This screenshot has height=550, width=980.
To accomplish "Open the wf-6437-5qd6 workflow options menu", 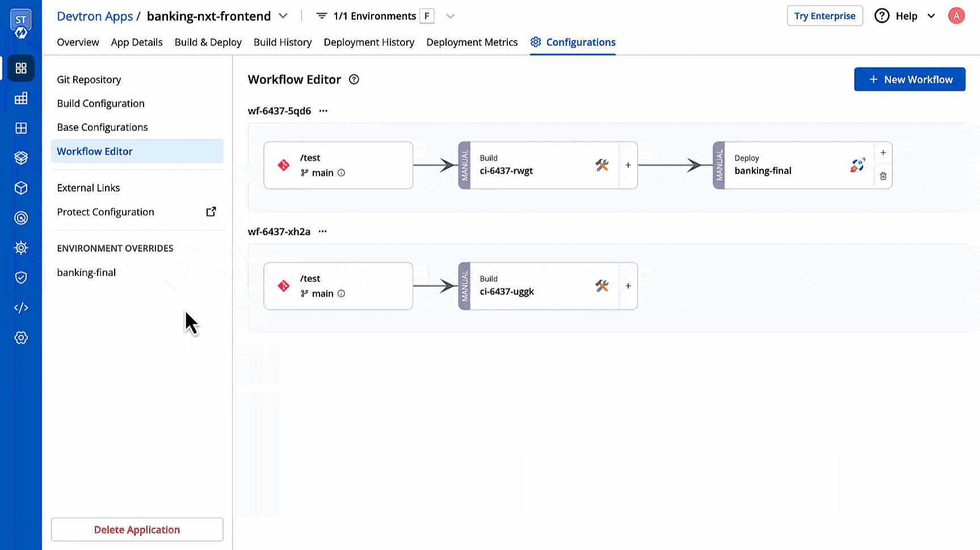I will tap(323, 111).
